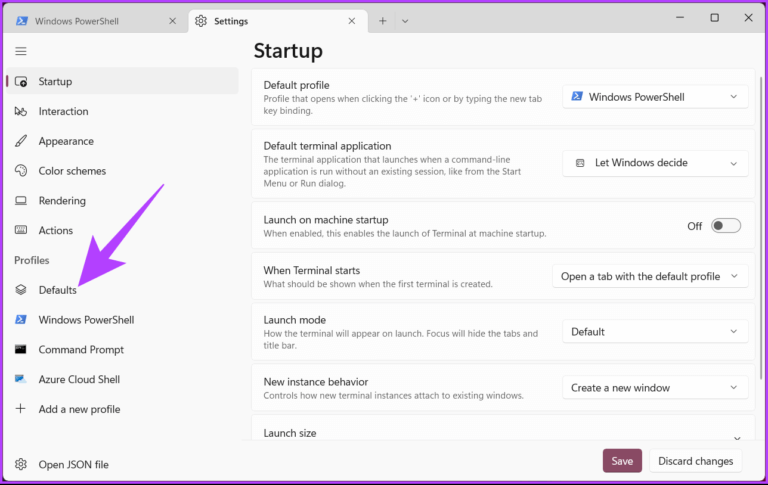
Task: Select Color schemes in the sidebar
Action: coord(122,171)
